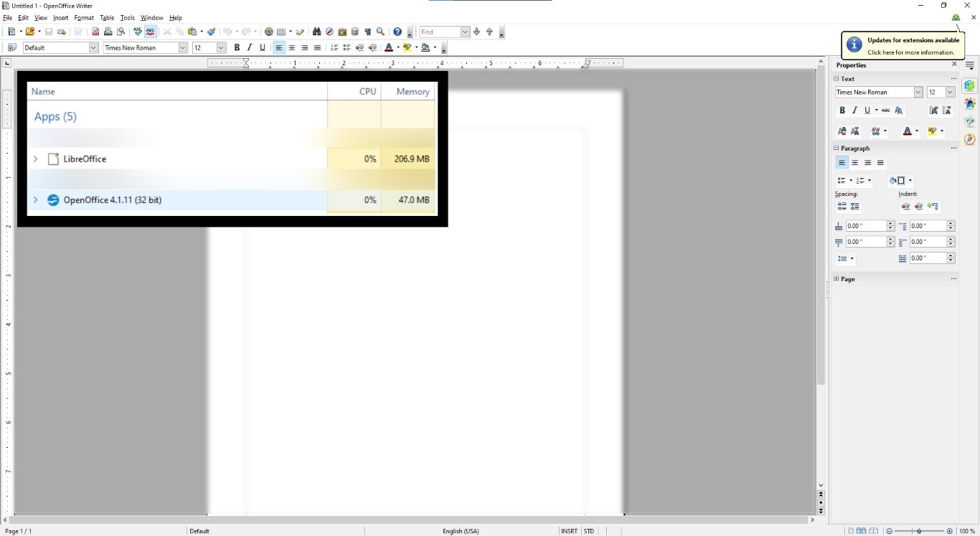The image size is (980, 536).
Task: Toggle Align Right in sidebar Paragraph panel
Action: [x=867, y=163]
